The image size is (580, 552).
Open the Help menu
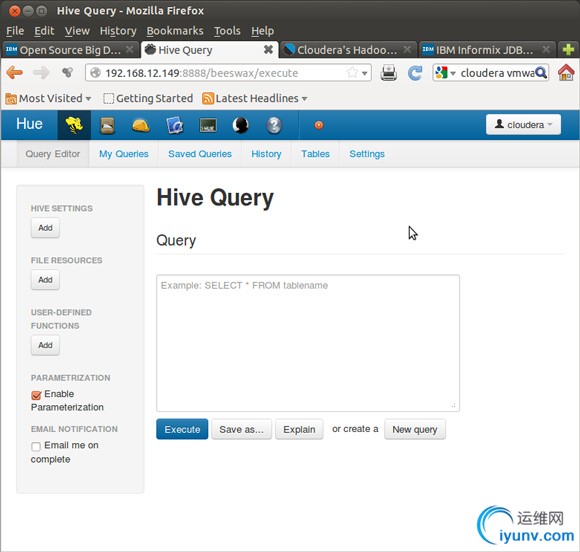pyautogui.click(x=263, y=31)
